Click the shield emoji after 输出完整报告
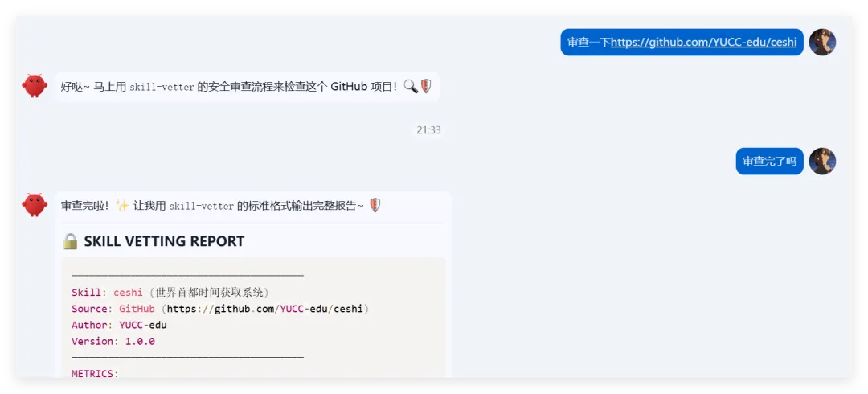This screenshot has width=868, height=394. pos(375,206)
